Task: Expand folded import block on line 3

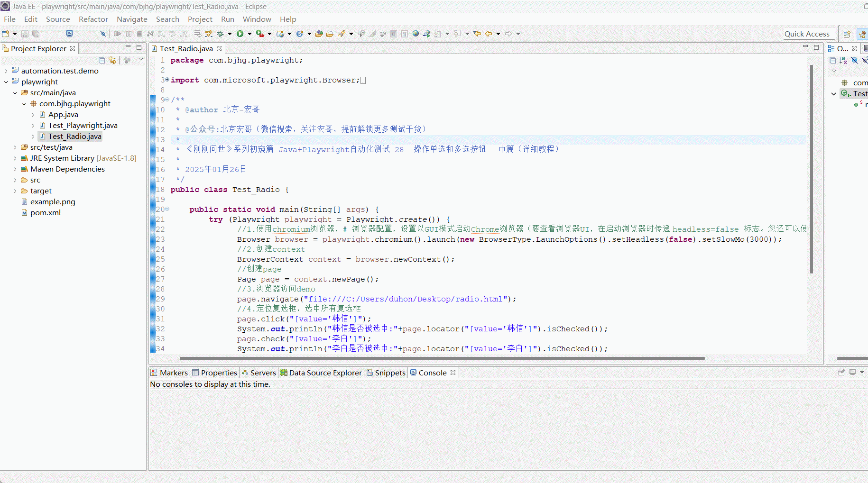Action: pyautogui.click(x=167, y=80)
